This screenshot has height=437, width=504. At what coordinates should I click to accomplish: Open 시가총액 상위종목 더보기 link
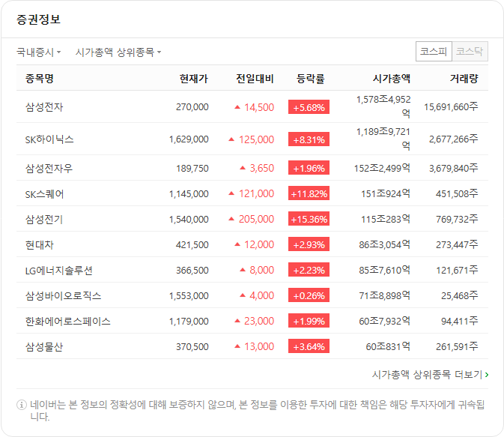(x=430, y=374)
